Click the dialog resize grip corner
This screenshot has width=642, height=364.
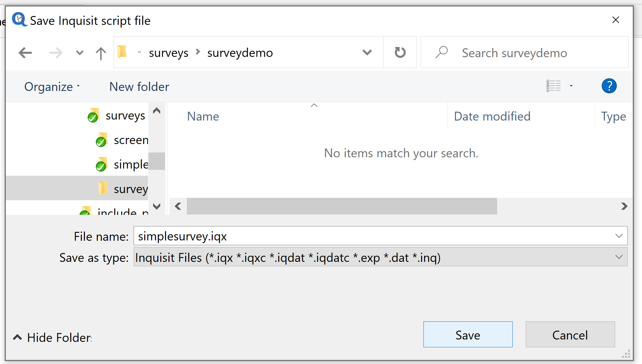coord(626,354)
